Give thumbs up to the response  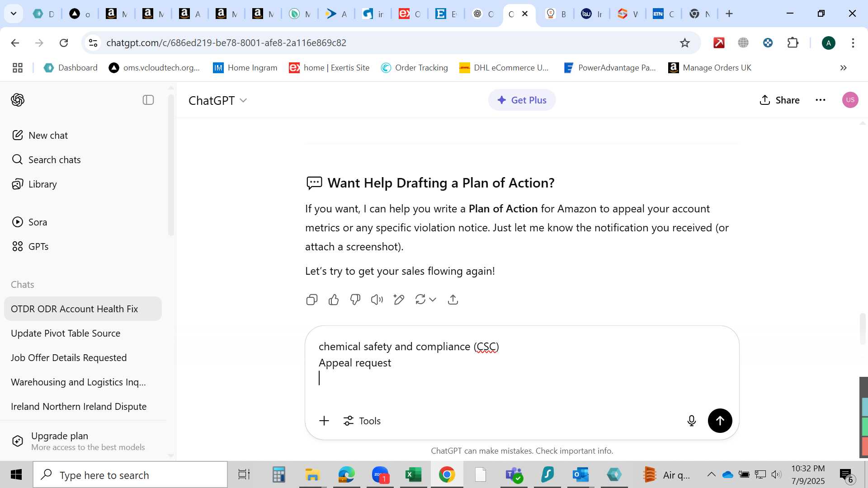[334, 300]
